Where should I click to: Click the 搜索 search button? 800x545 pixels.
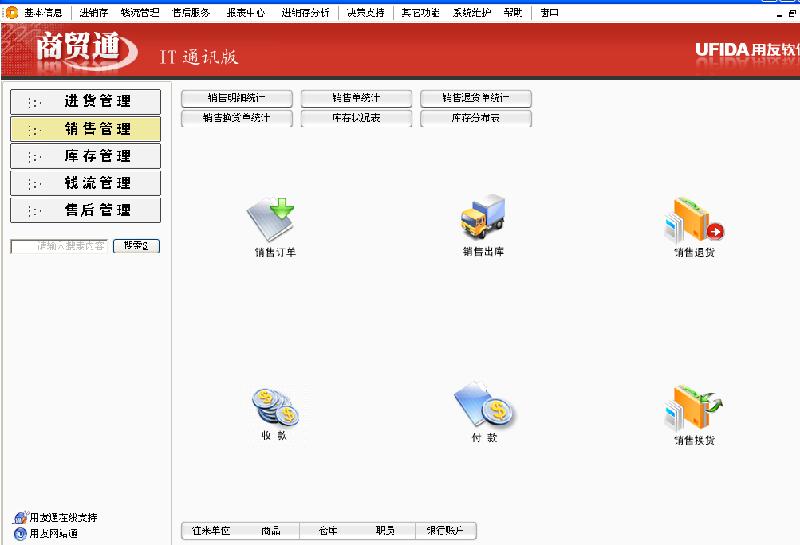(x=136, y=246)
